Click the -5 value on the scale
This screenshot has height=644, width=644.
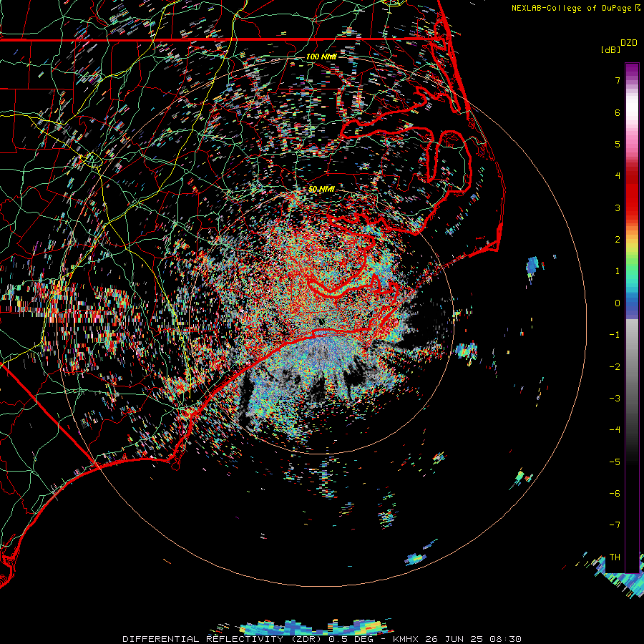click(x=615, y=462)
